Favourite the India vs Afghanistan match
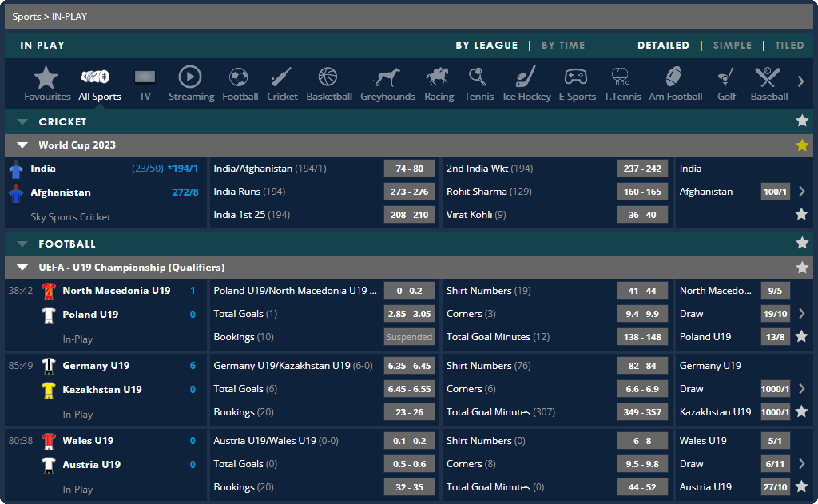This screenshot has width=818, height=504. [801, 214]
